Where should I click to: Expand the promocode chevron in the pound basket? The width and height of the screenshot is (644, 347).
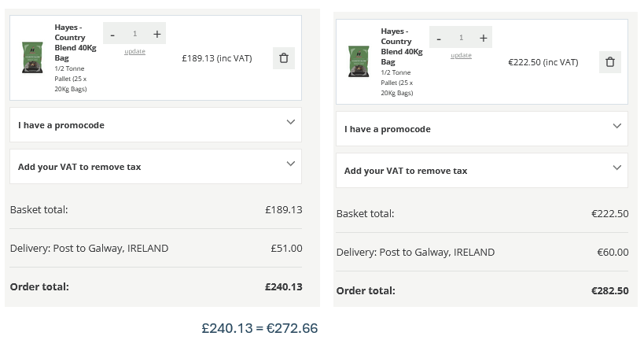pos(290,123)
